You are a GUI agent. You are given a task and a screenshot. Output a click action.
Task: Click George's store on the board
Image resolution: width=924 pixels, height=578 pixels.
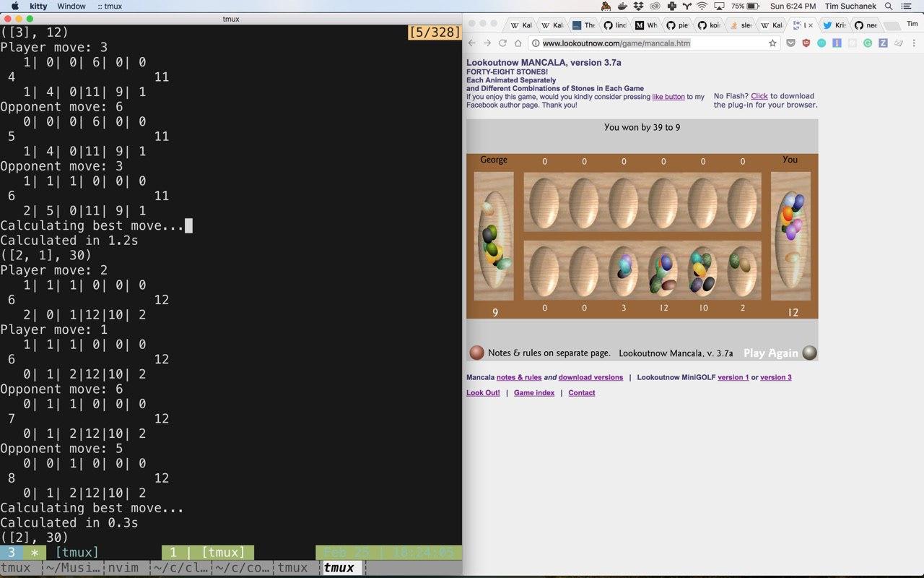(494, 236)
